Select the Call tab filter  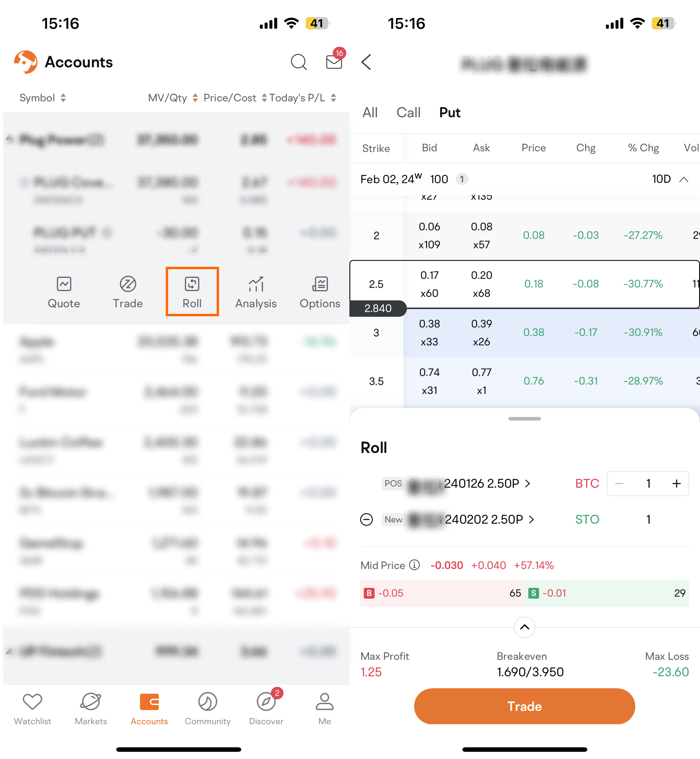[408, 112]
